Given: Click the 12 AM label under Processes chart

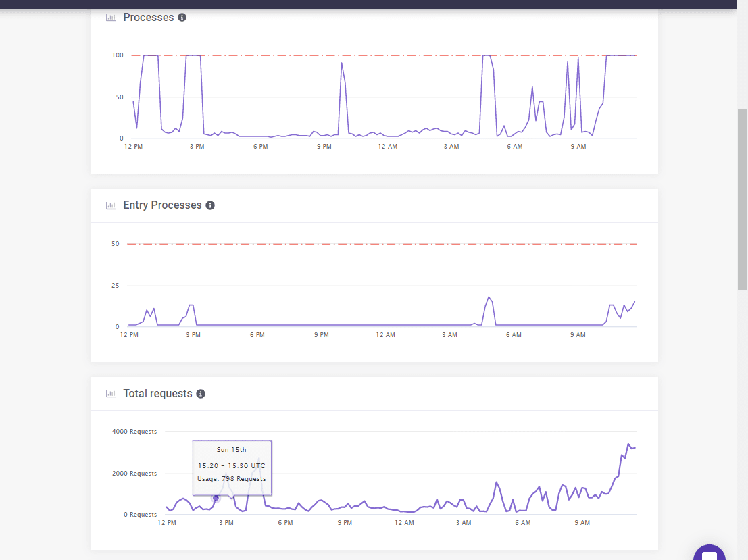Looking at the screenshot, I should click(387, 147).
